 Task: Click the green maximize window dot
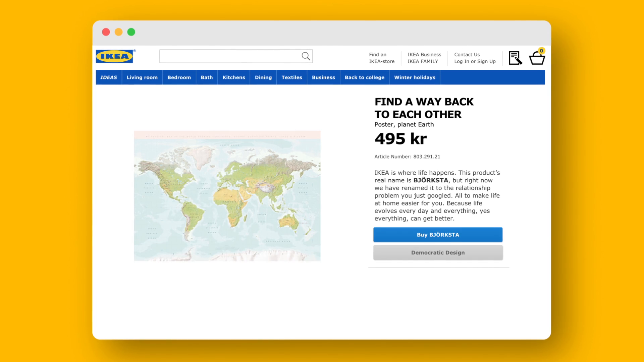[x=131, y=32]
